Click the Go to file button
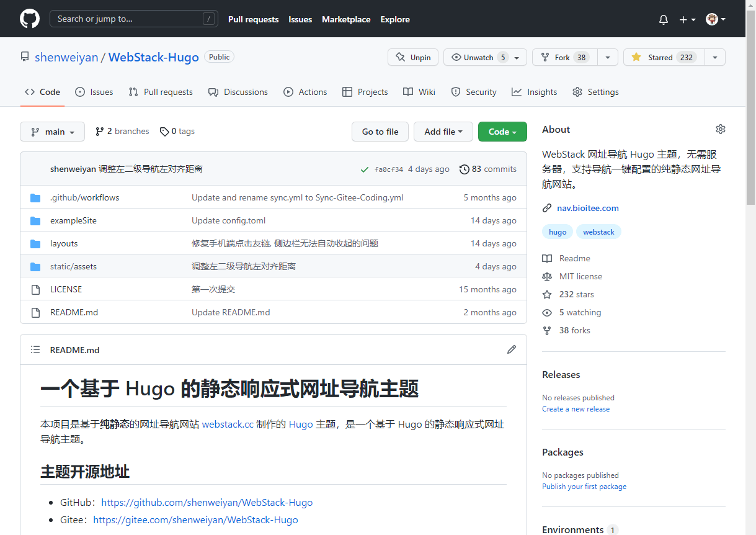This screenshot has width=756, height=535. point(380,132)
